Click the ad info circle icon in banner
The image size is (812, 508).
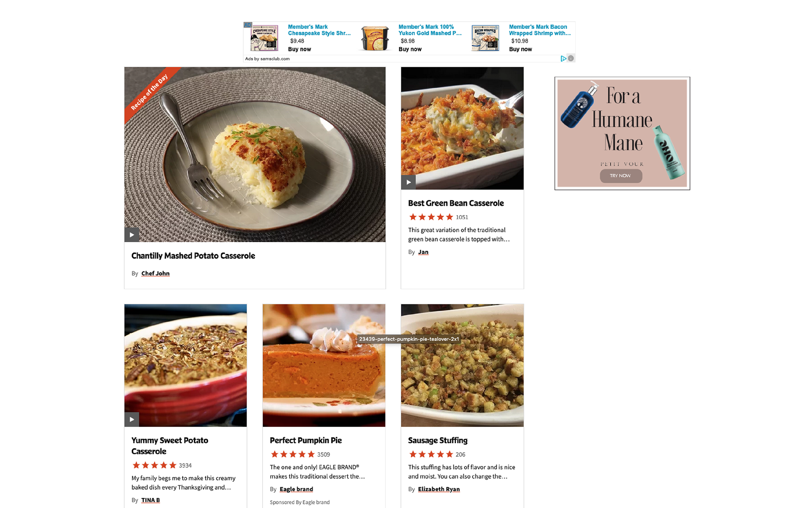[571, 58]
